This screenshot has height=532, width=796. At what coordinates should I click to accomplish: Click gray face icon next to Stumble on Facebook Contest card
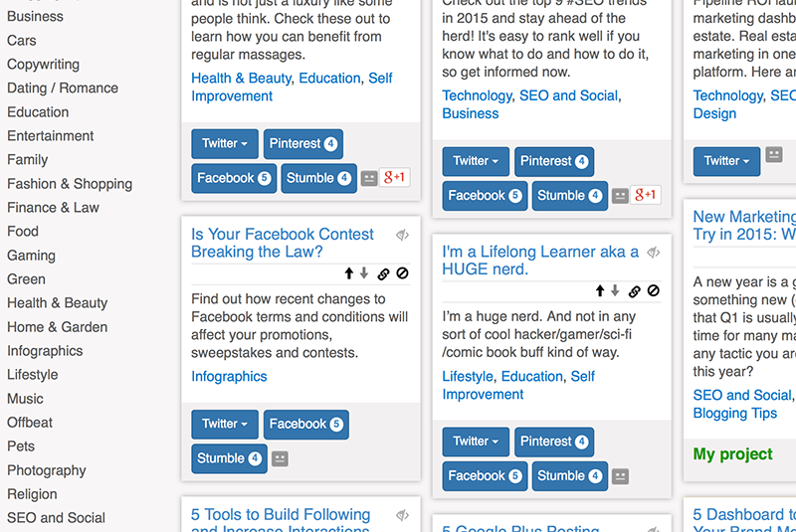[x=280, y=458]
